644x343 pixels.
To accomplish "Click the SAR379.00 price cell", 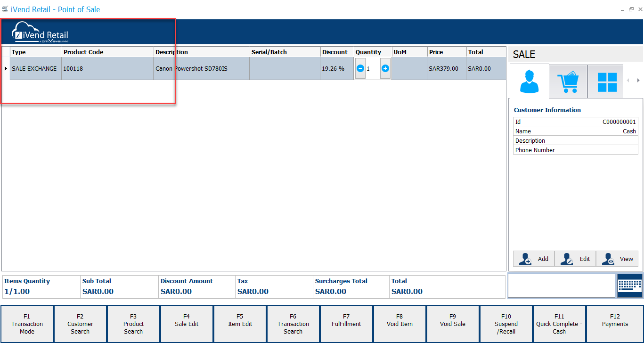I will click(447, 69).
